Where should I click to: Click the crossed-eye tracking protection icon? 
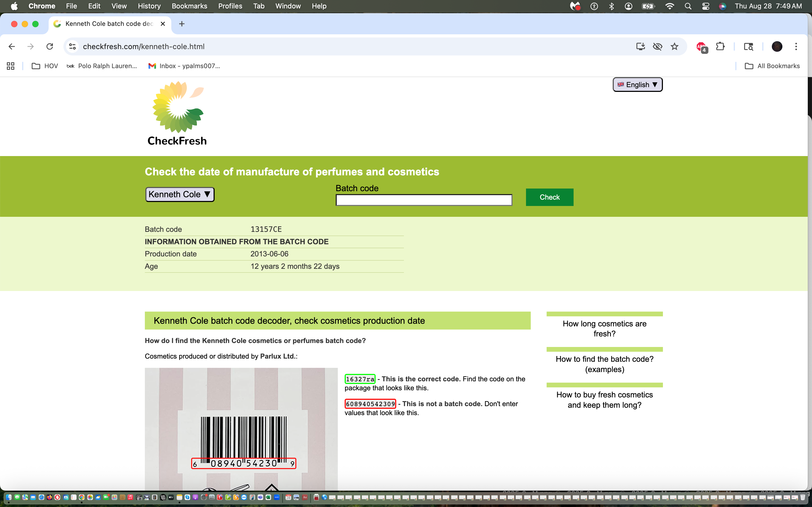(658, 47)
